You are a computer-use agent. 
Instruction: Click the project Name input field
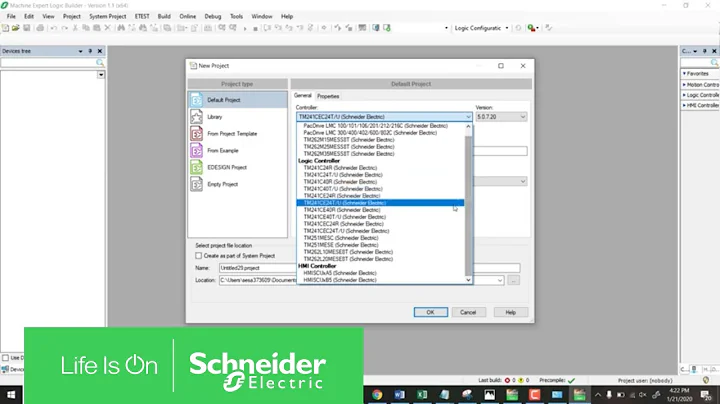click(369, 268)
